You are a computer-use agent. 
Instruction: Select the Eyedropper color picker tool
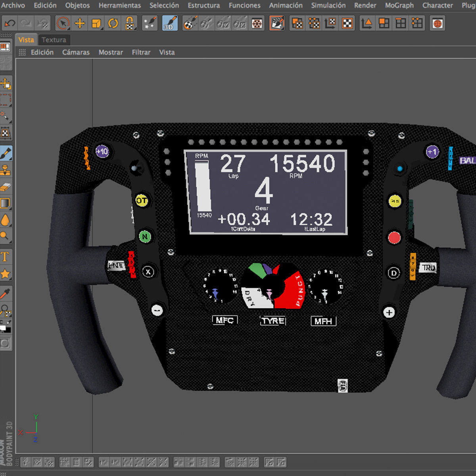[x=6, y=293]
